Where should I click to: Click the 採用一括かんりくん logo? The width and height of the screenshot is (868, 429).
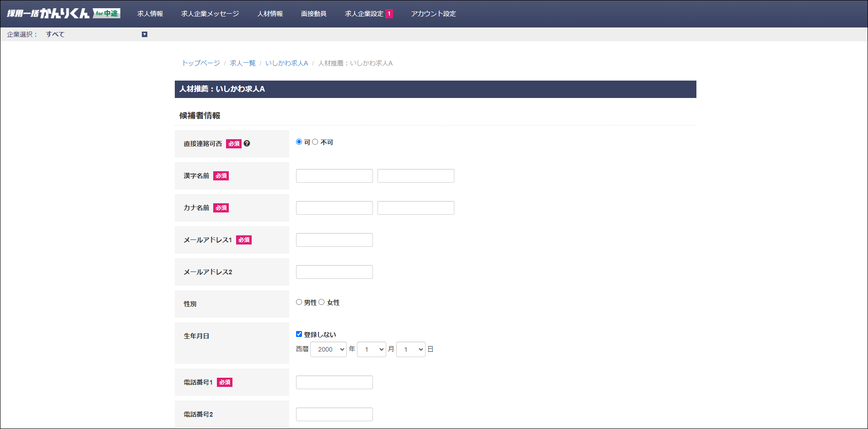tap(63, 13)
